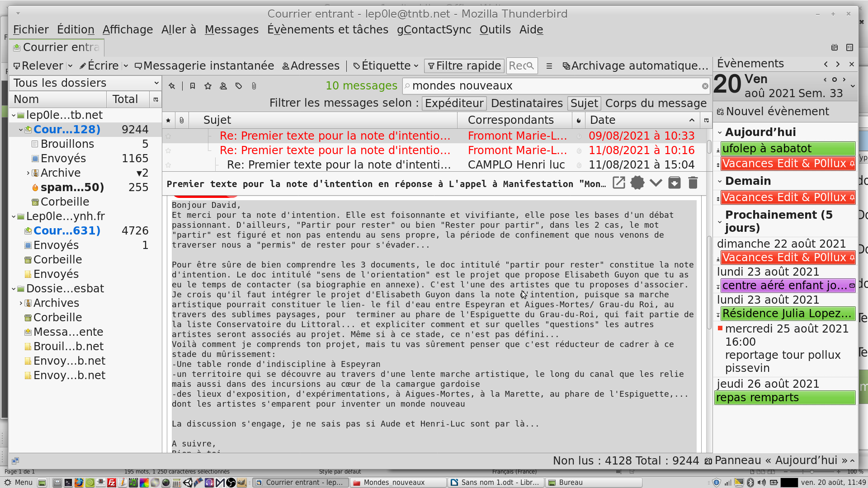Toggle the Corps du message filter
The width and height of the screenshot is (868, 488).
(656, 103)
